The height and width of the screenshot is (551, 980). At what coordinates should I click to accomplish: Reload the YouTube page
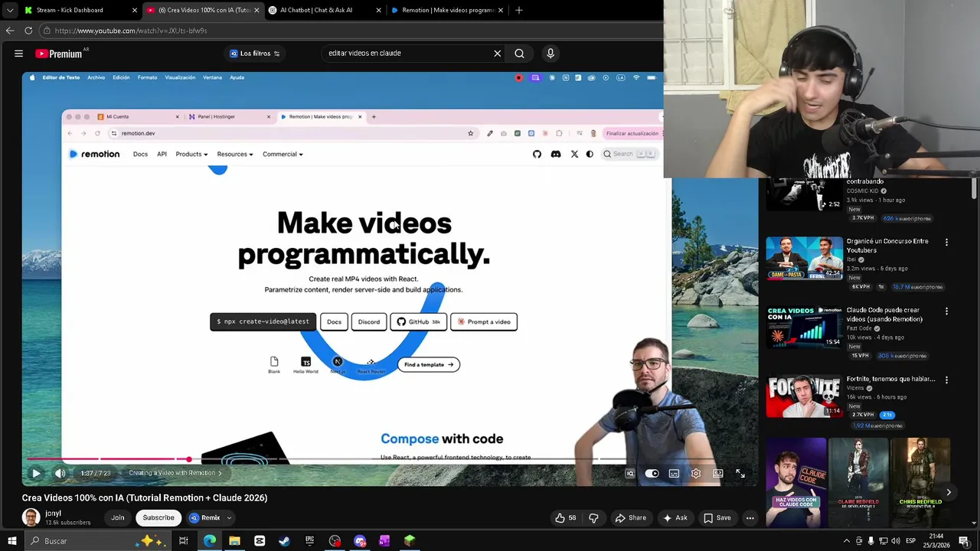click(x=28, y=31)
